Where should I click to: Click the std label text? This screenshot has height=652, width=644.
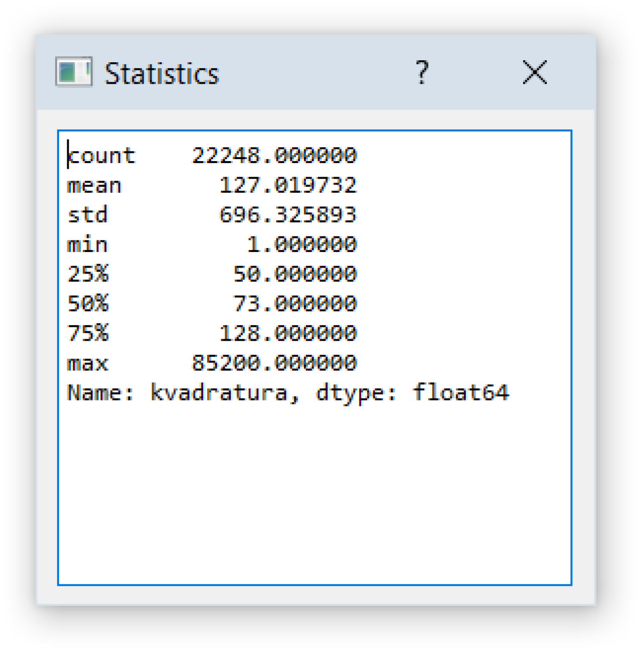[88, 215]
